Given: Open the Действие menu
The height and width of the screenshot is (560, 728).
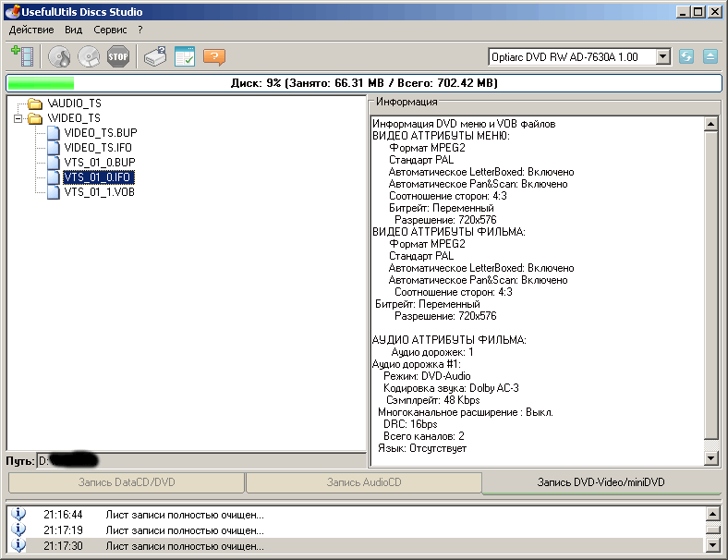Looking at the screenshot, I should [x=31, y=30].
